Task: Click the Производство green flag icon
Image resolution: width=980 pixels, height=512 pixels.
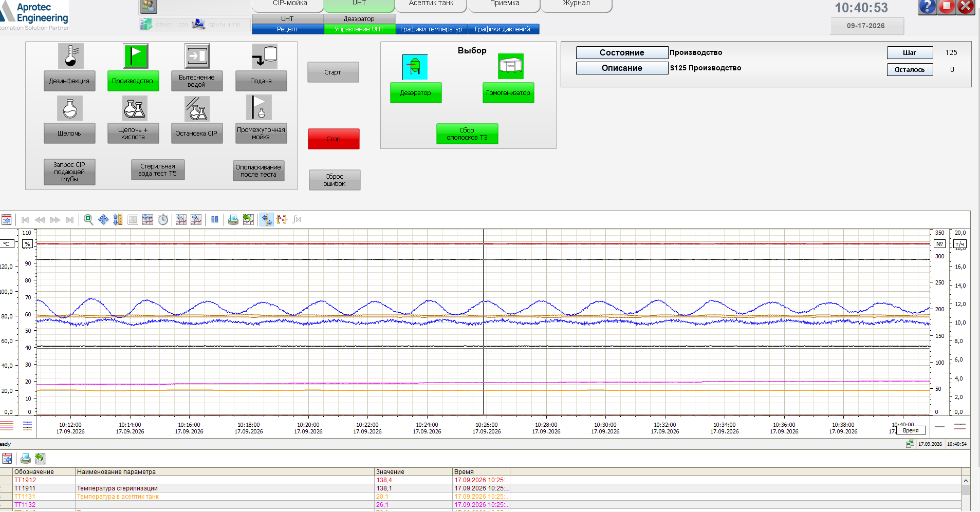Action: tap(136, 56)
